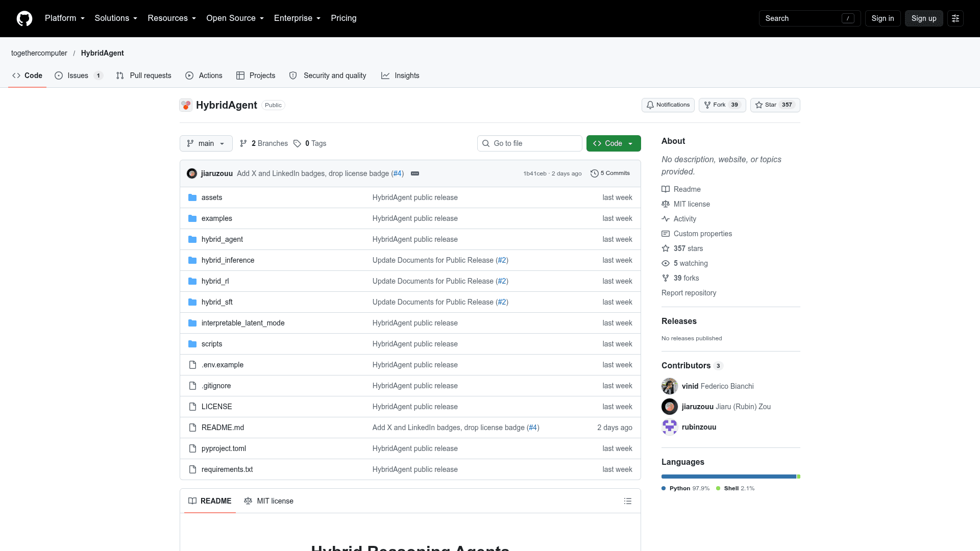Open the Report repository link
980x551 pixels.
[689, 293]
